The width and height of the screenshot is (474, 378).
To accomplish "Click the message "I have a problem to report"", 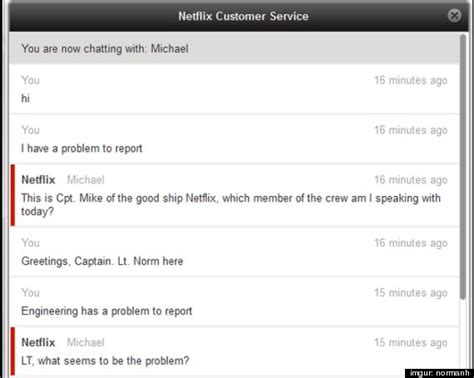I will [82, 148].
